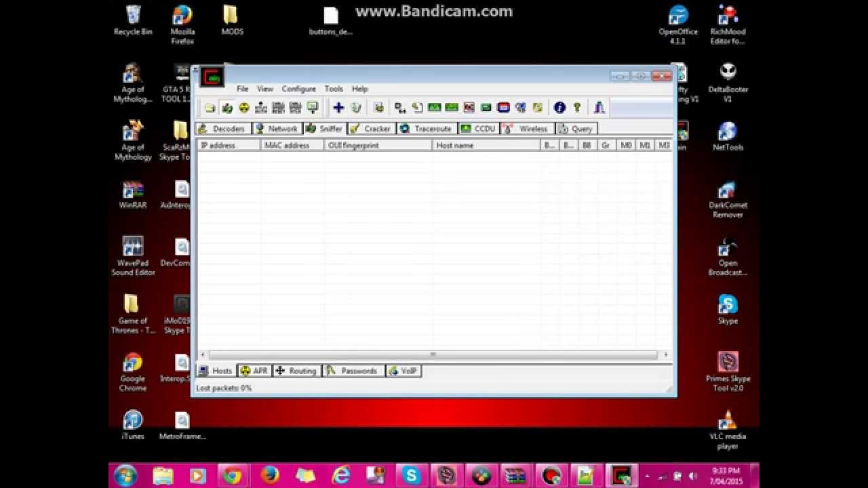The width and height of the screenshot is (868, 488).
Task: Click the M0 column header
Action: tap(625, 145)
